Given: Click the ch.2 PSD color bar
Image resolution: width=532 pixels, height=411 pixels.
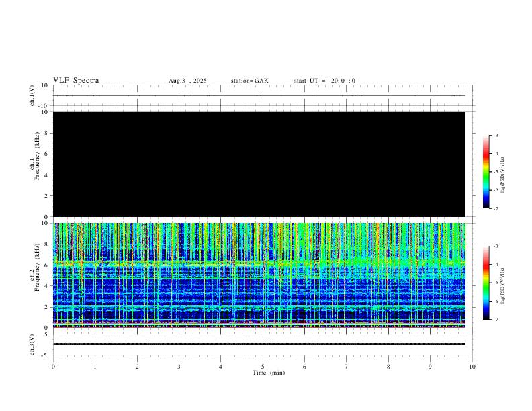Looking at the screenshot, I should 486,283.
